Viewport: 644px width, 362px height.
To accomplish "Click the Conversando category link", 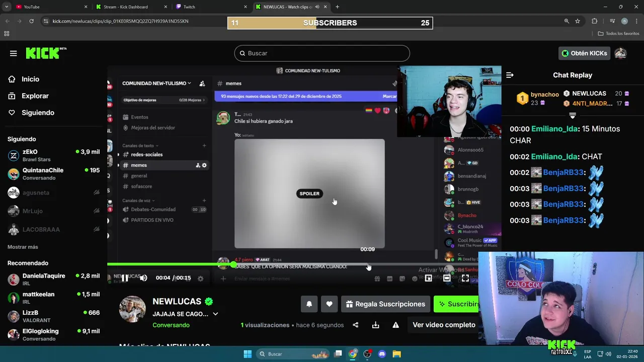I will pos(171,325).
